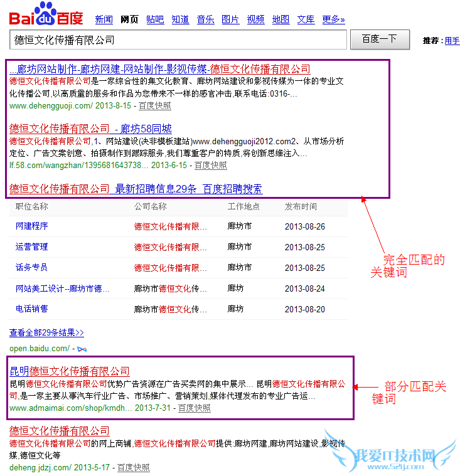Click the 职位名称 column header

[x=31, y=207]
